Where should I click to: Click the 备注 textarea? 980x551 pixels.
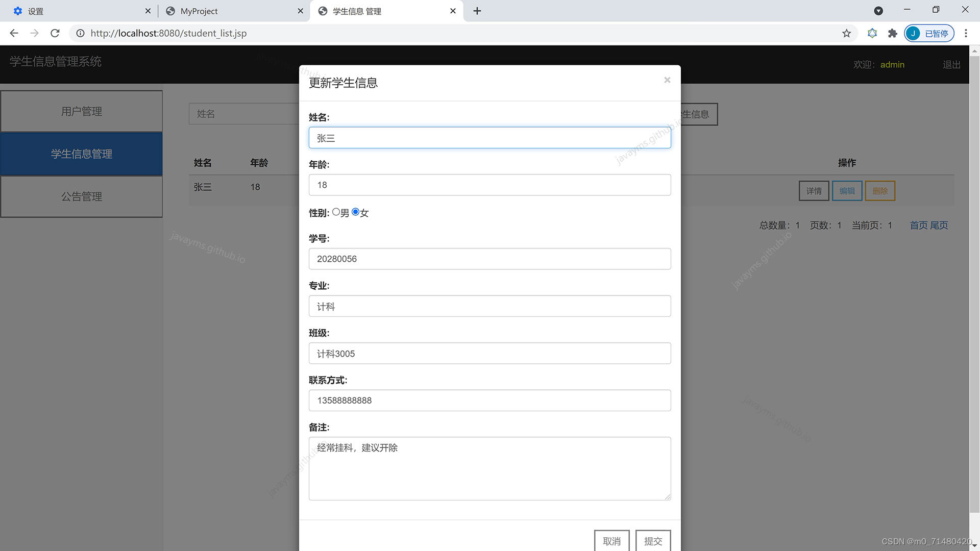click(x=489, y=468)
